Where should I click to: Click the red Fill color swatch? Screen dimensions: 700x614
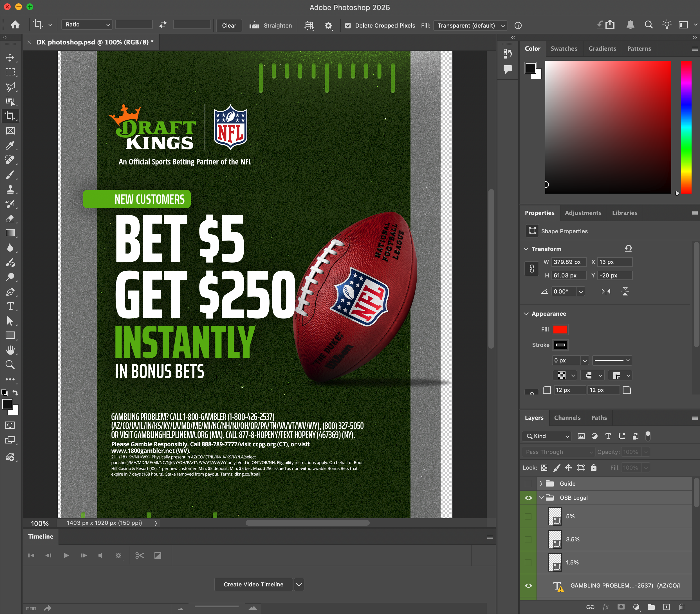tap(560, 330)
